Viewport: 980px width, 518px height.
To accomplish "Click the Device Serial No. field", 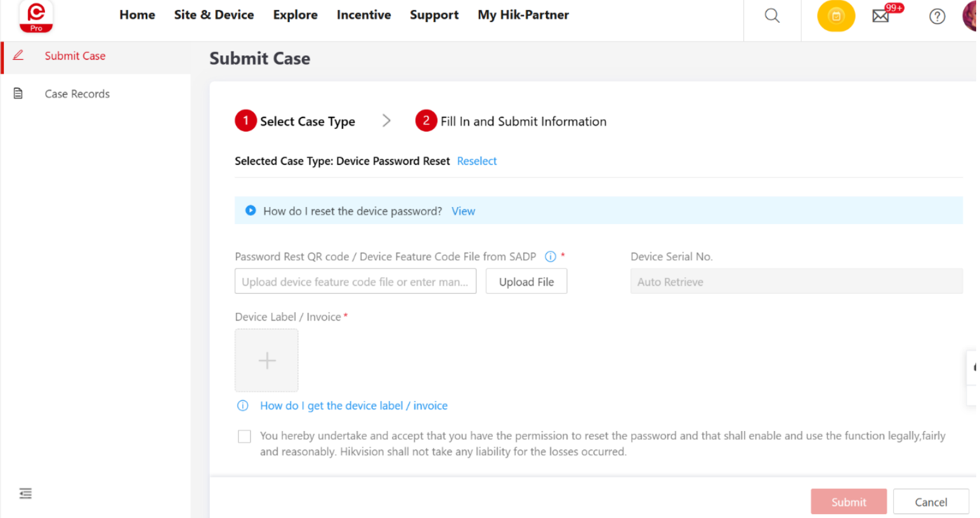I will pyautogui.click(x=796, y=281).
